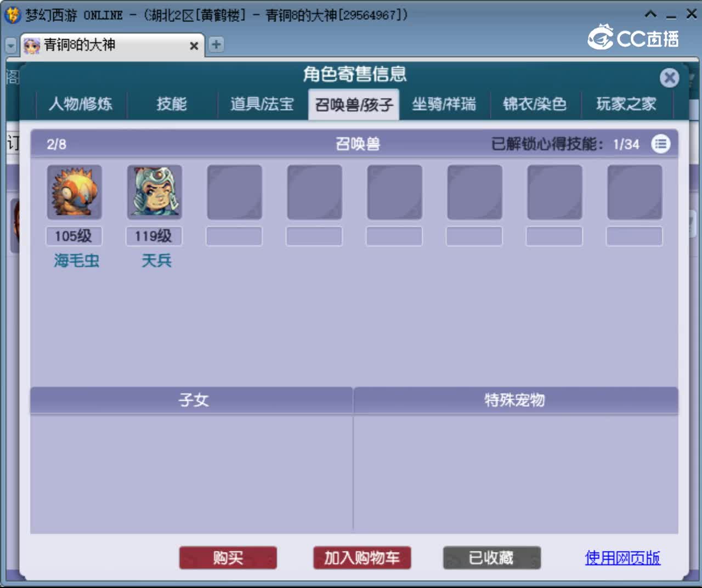The image size is (702, 588).
Task: Switch to the 锦衣/染色 tab
Action: [x=535, y=104]
